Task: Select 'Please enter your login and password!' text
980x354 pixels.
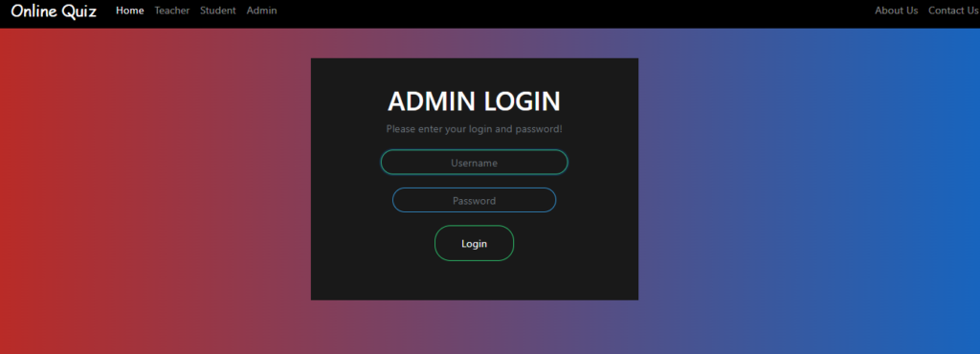Action: pos(475,129)
